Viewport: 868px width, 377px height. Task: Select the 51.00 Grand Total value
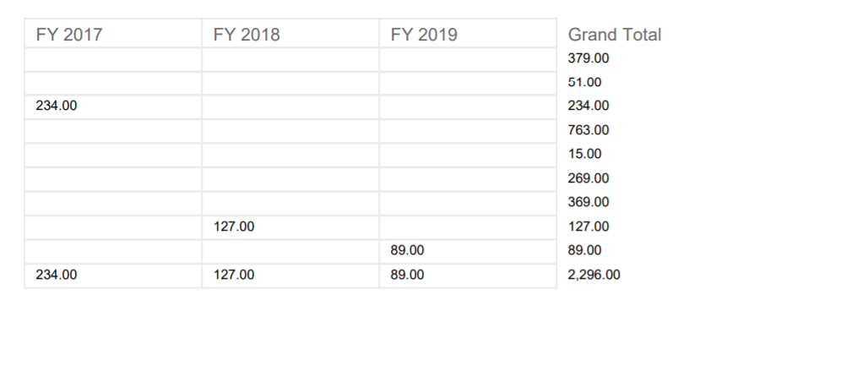pyautogui.click(x=585, y=83)
